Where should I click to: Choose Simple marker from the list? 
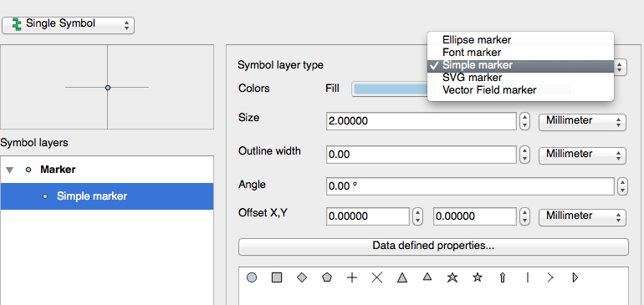point(521,65)
